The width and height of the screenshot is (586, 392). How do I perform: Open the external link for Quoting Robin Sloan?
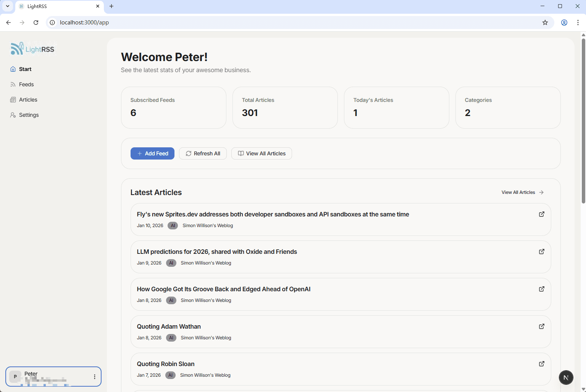[x=541, y=364]
